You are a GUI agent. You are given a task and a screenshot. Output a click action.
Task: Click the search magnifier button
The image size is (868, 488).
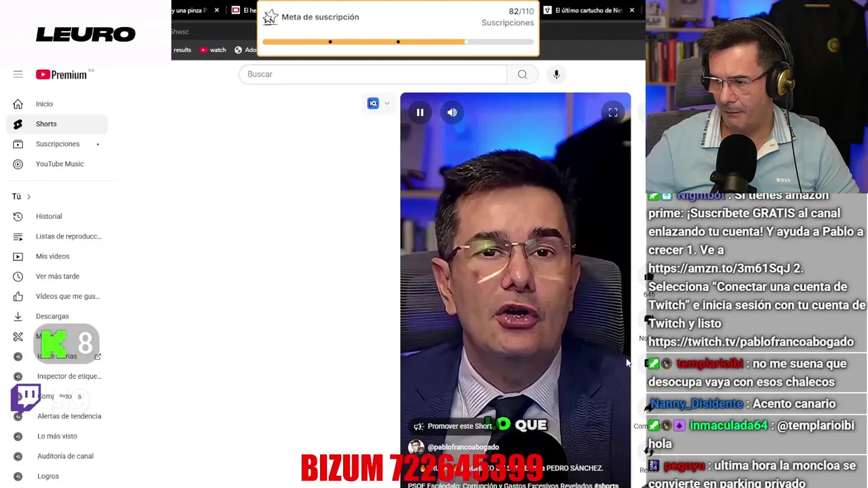point(522,74)
